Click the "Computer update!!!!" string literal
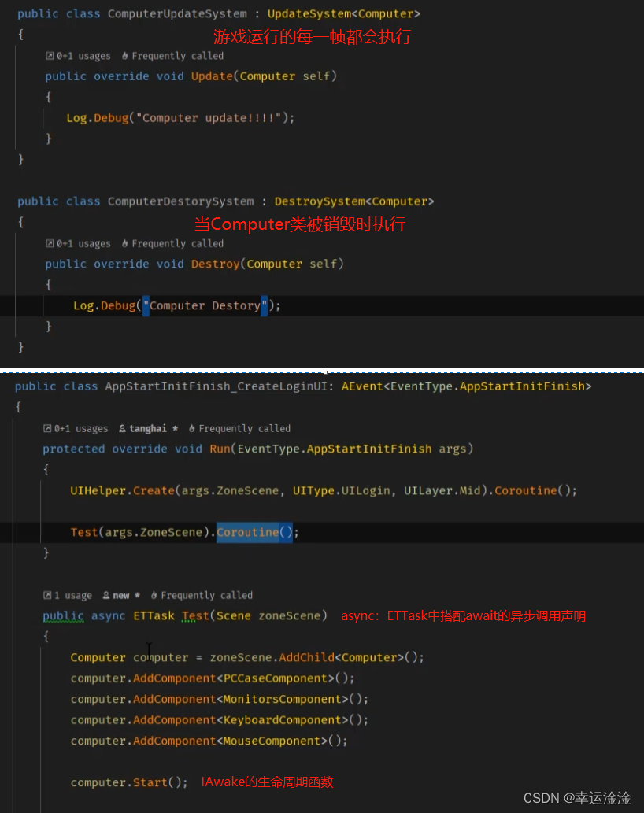Image resolution: width=644 pixels, height=813 pixels. pyautogui.click(x=209, y=118)
